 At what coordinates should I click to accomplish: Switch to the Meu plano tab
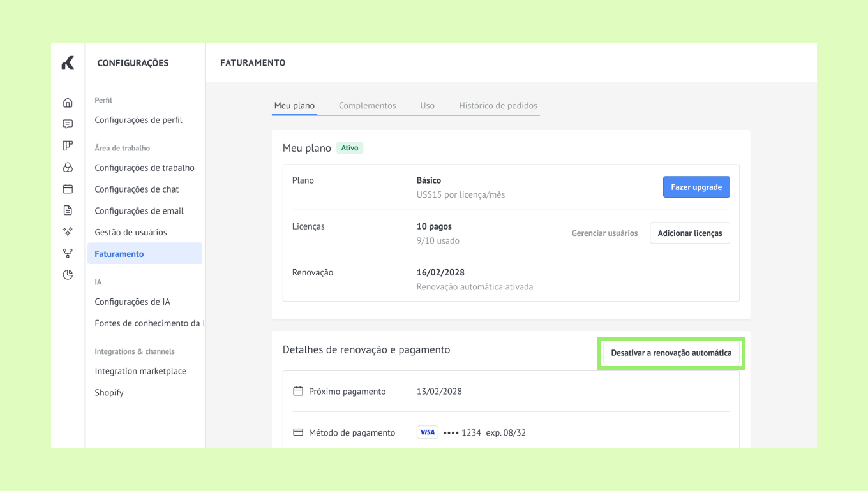pyautogui.click(x=294, y=105)
